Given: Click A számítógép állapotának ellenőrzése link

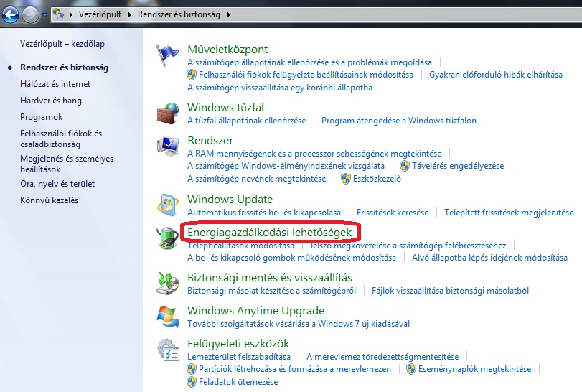Looking at the screenshot, I should pos(309,62).
